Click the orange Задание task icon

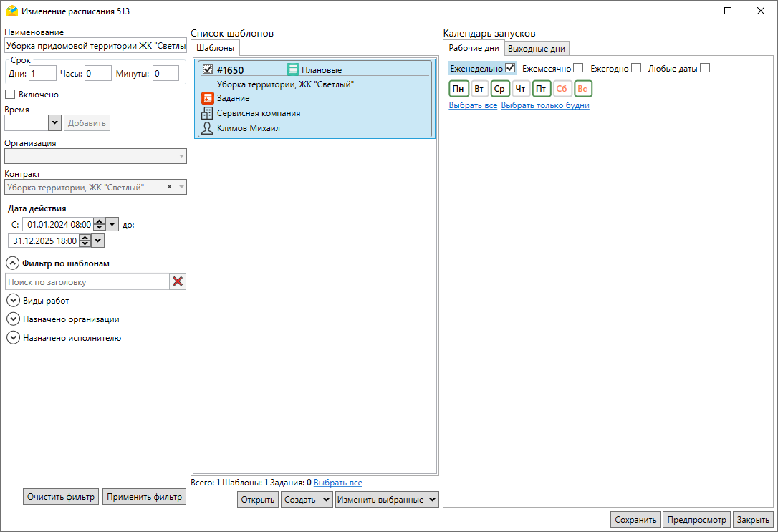coord(208,98)
